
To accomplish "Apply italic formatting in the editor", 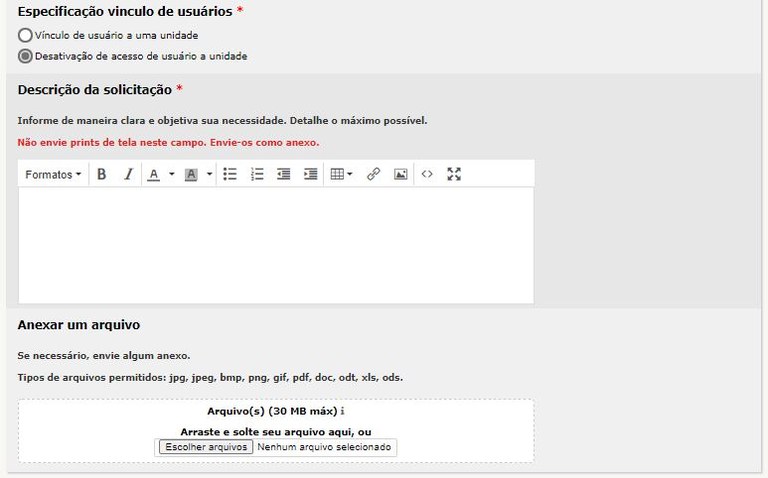I will tap(128, 174).
